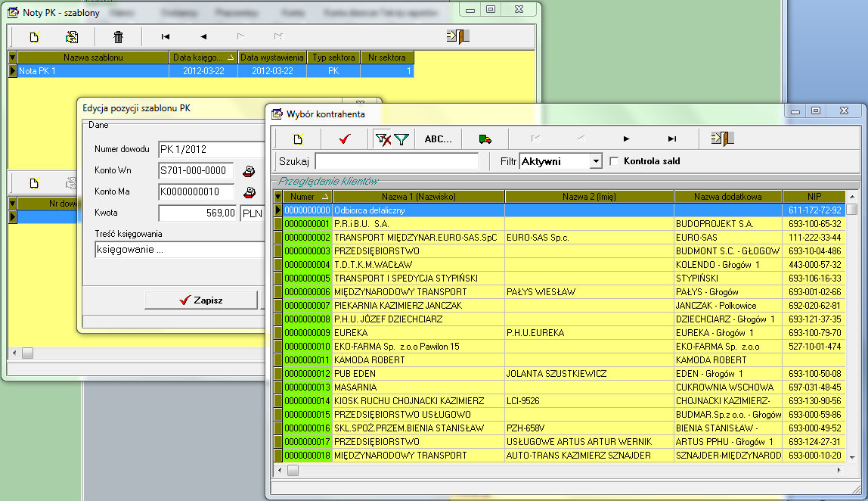The width and height of the screenshot is (868, 501).
Task: Click Konto Wn field S701-000-0000
Action: tap(196, 171)
